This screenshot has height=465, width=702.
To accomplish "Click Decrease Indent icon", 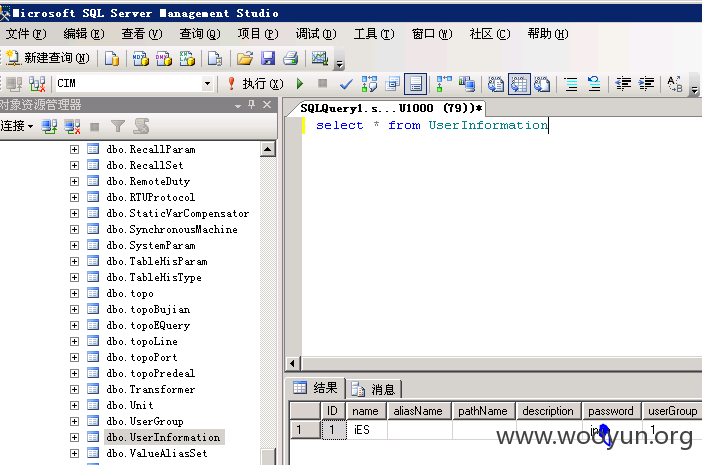I will 623,84.
